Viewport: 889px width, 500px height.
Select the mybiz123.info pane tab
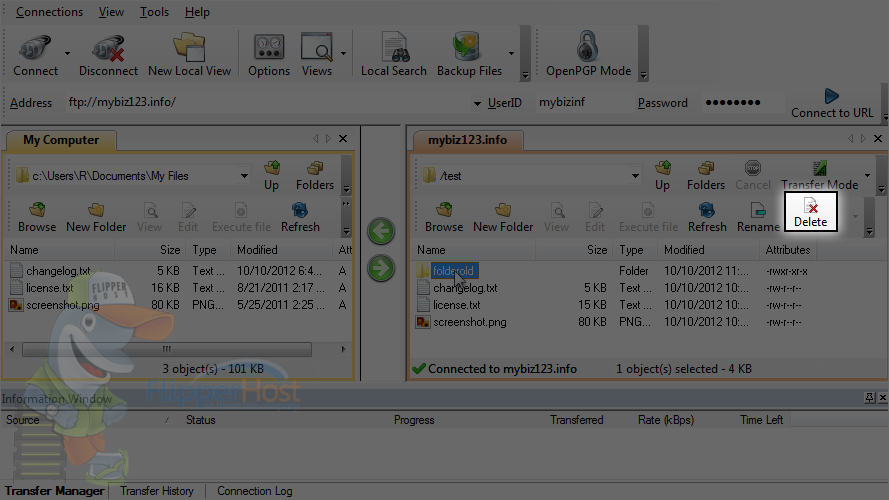coord(467,140)
